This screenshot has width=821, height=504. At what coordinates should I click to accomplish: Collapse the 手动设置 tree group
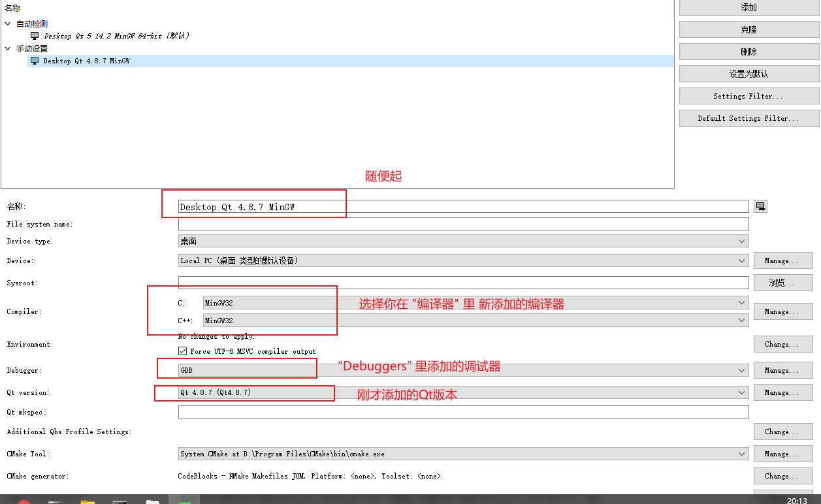(7, 48)
